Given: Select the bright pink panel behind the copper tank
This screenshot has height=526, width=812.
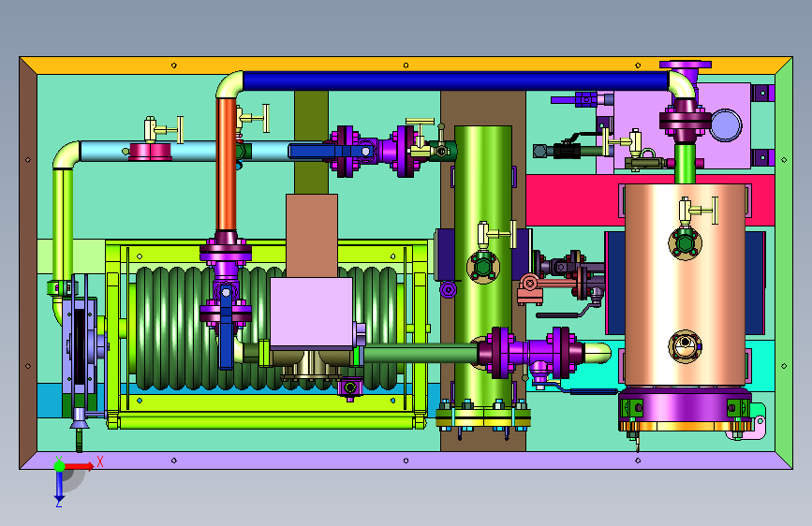Looking at the screenshot, I should 575,200.
